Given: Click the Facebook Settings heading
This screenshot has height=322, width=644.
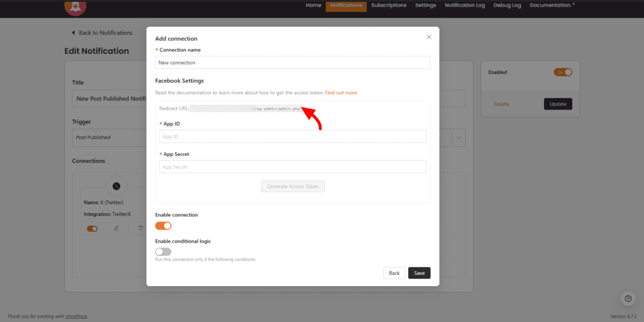Looking at the screenshot, I should tap(179, 80).
